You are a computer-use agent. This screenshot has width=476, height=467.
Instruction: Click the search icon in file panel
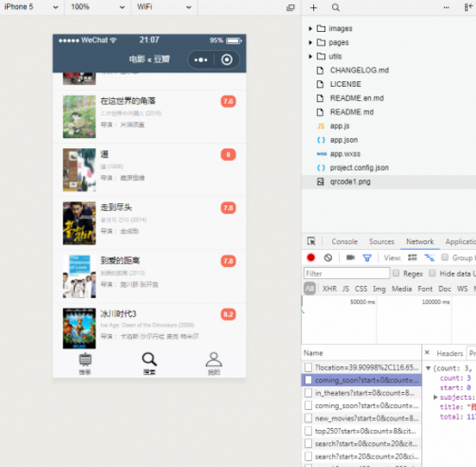[335, 8]
